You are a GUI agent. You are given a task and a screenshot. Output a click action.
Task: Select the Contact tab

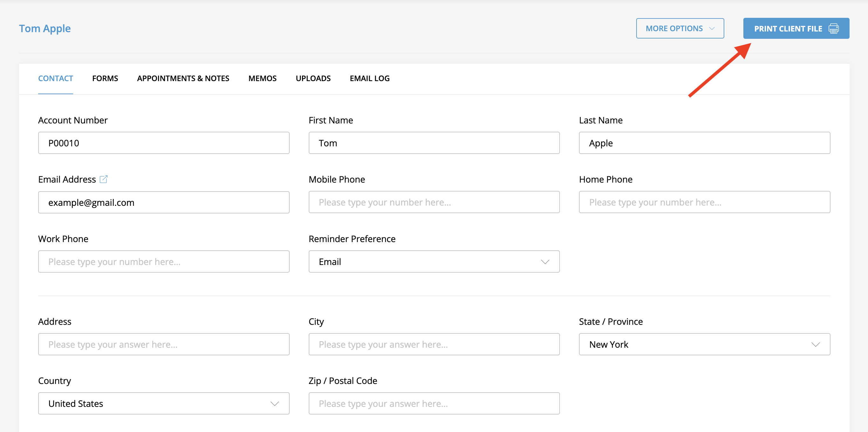(x=55, y=78)
